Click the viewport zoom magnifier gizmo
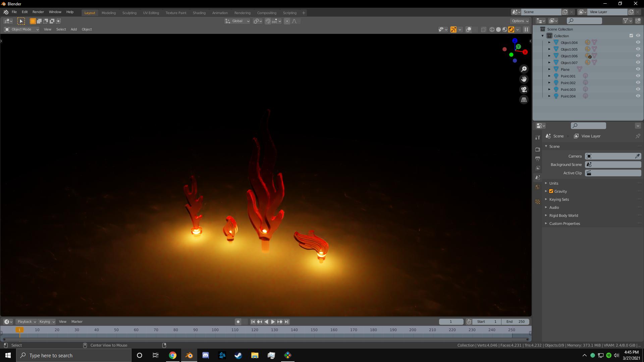Screen dimensions: 644x362 [x=524, y=69]
